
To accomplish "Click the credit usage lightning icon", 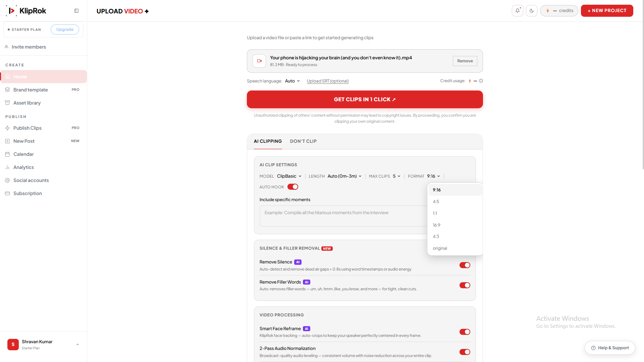I will pos(470,81).
